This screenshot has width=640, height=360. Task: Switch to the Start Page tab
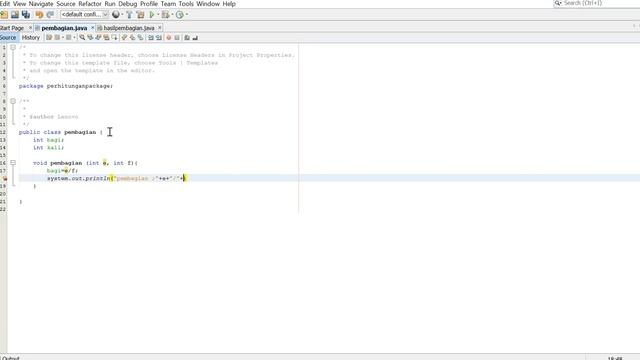coord(12,28)
